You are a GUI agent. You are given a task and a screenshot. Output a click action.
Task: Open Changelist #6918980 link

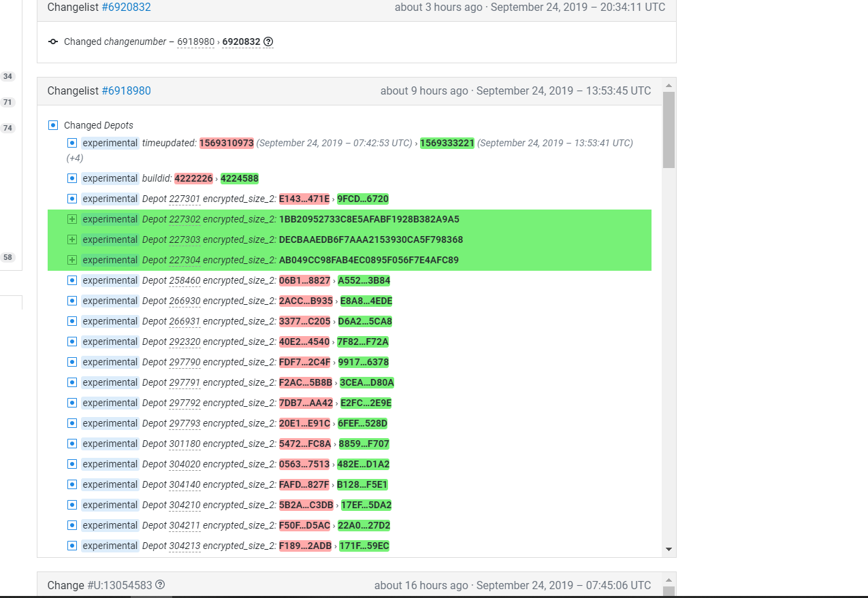[x=126, y=91]
